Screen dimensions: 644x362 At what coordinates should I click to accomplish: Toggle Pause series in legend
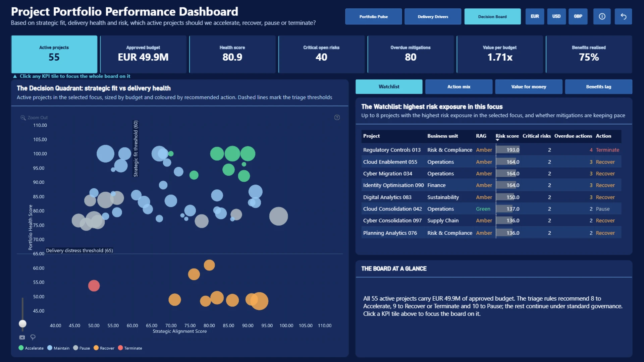(x=82, y=348)
